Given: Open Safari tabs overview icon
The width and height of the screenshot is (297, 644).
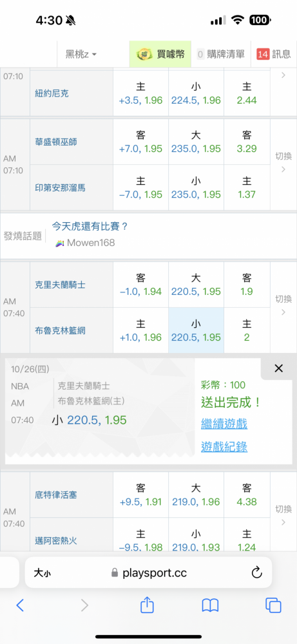Looking at the screenshot, I should click(273, 605).
